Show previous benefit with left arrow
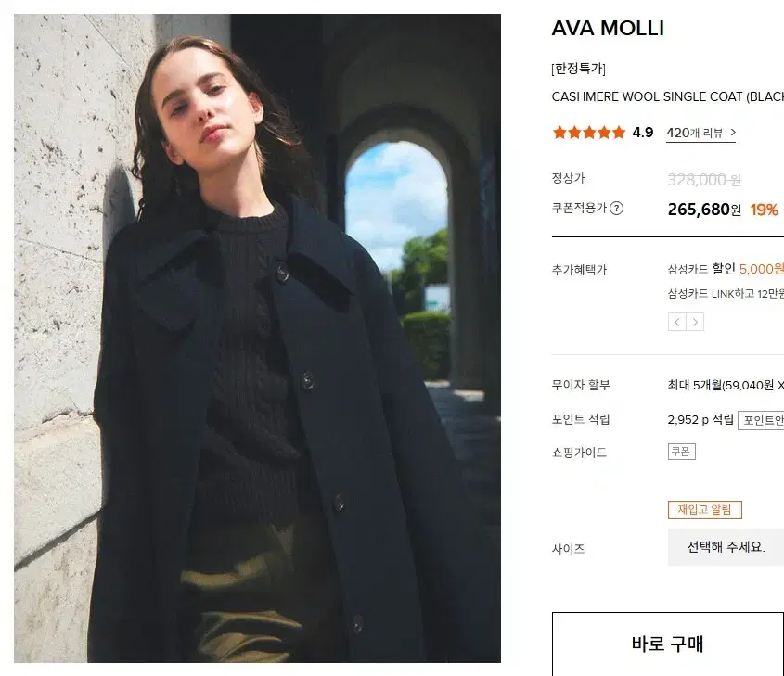Image resolution: width=784 pixels, height=676 pixels. (677, 323)
